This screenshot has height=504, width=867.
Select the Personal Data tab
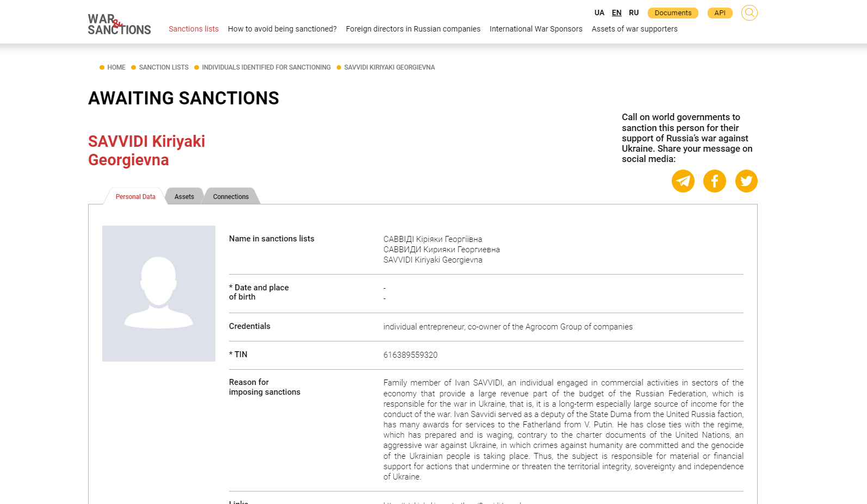click(135, 197)
